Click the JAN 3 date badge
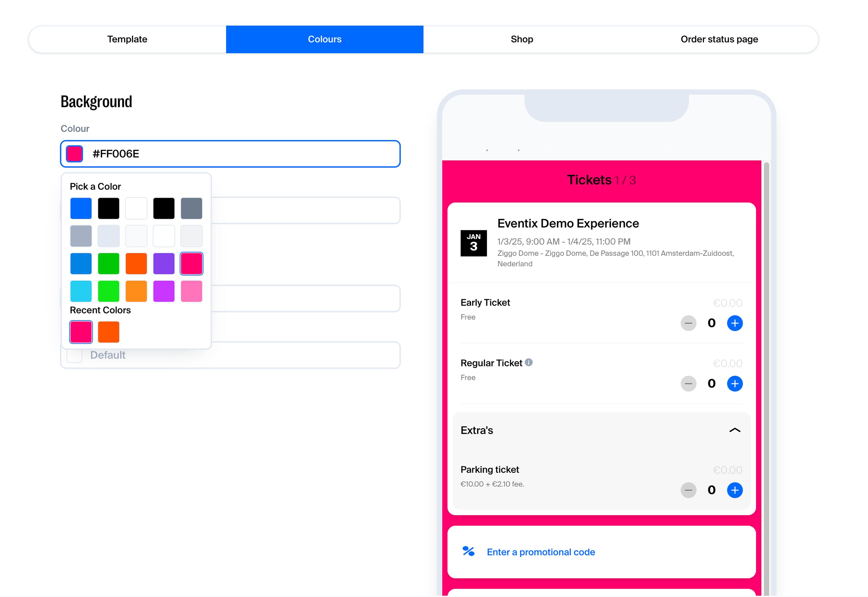The width and height of the screenshot is (868, 597). point(473,243)
